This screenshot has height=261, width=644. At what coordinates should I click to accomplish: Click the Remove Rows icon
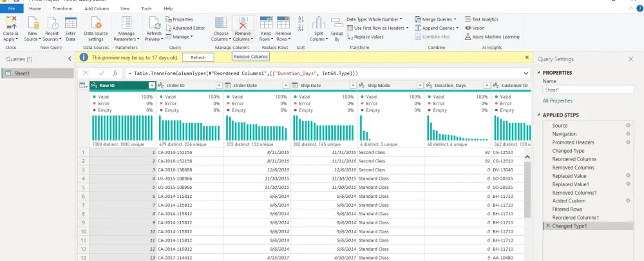[x=283, y=23]
